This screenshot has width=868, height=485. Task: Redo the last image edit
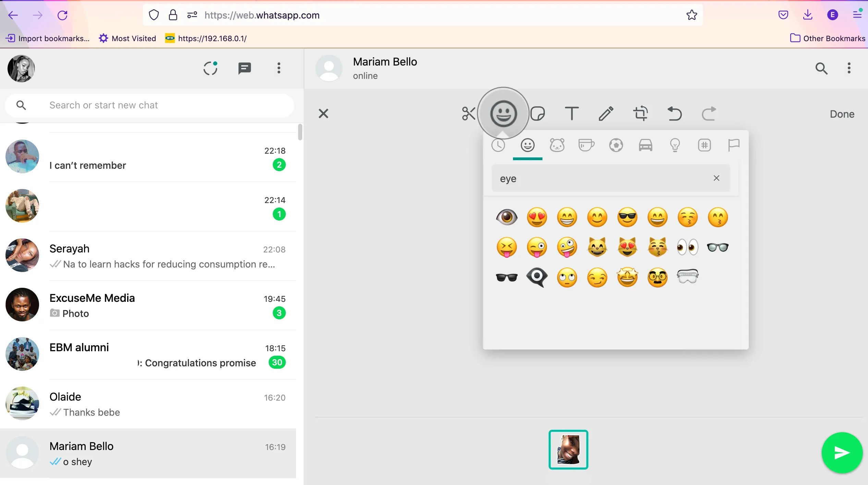tap(708, 114)
